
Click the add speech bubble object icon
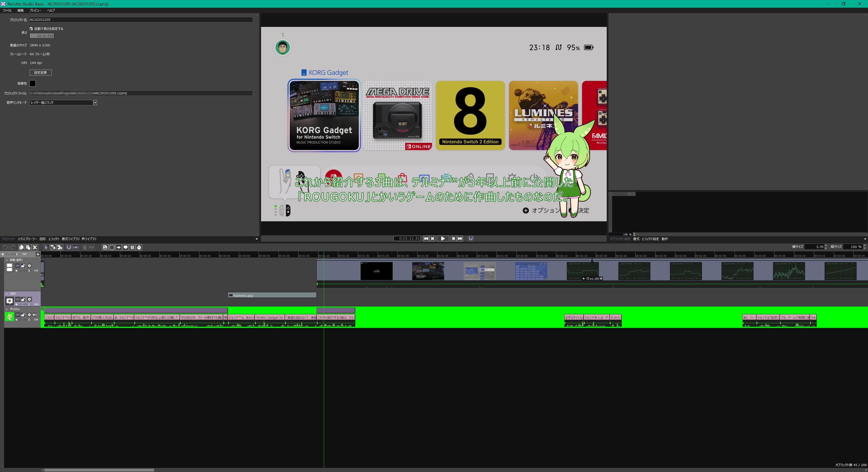tap(125, 247)
